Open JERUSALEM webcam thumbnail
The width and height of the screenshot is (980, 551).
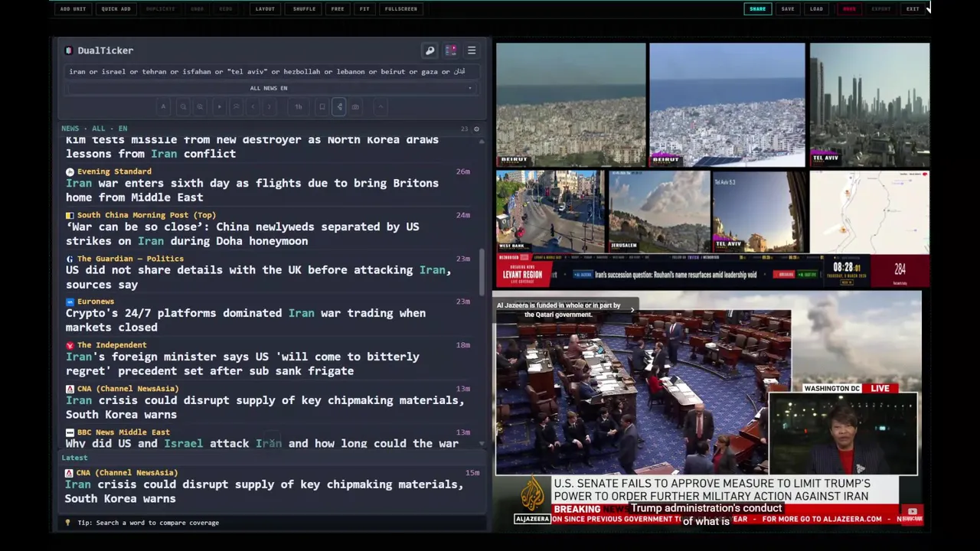(x=658, y=211)
